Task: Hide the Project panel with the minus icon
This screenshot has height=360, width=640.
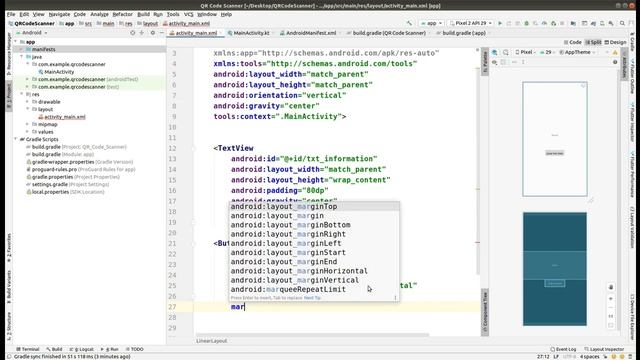Action: pos(162,33)
